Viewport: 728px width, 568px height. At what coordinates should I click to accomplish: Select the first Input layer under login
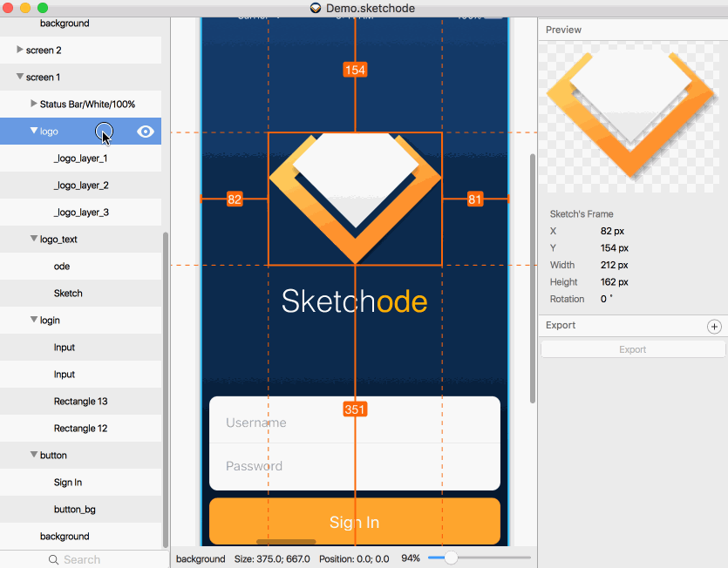point(81,347)
